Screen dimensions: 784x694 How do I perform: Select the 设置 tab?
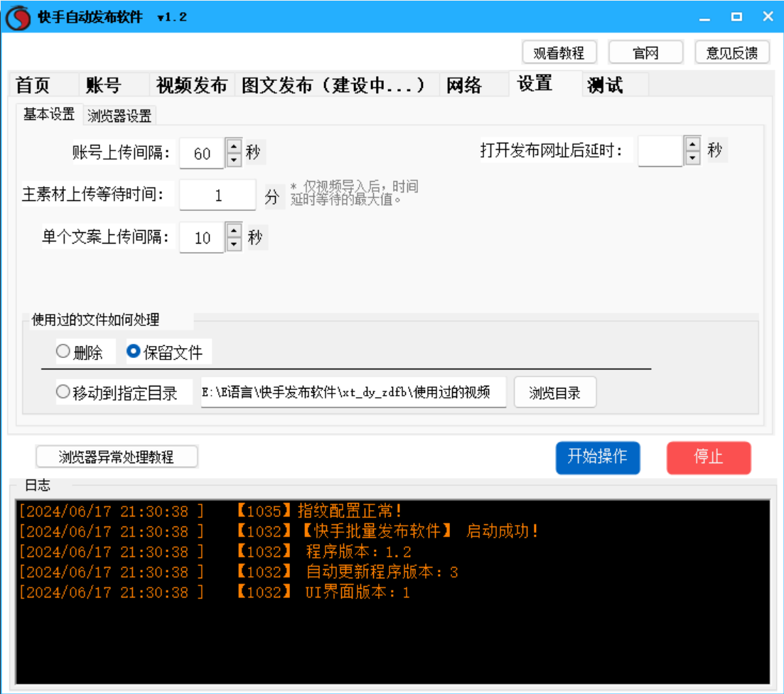pos(545,83)
